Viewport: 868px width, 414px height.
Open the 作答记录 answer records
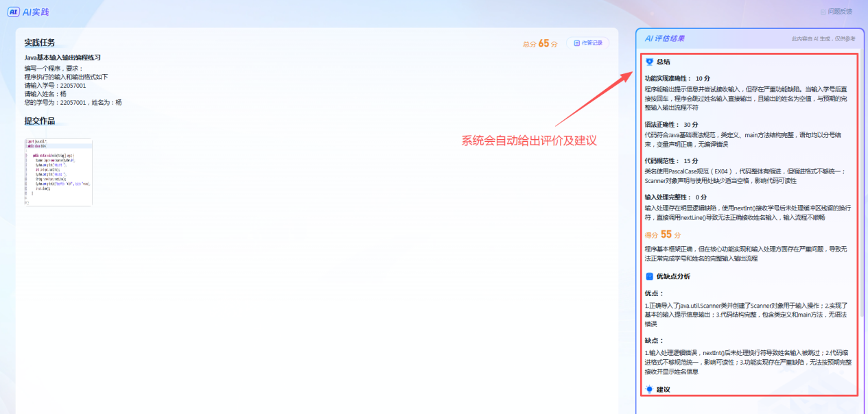(588, 43)
